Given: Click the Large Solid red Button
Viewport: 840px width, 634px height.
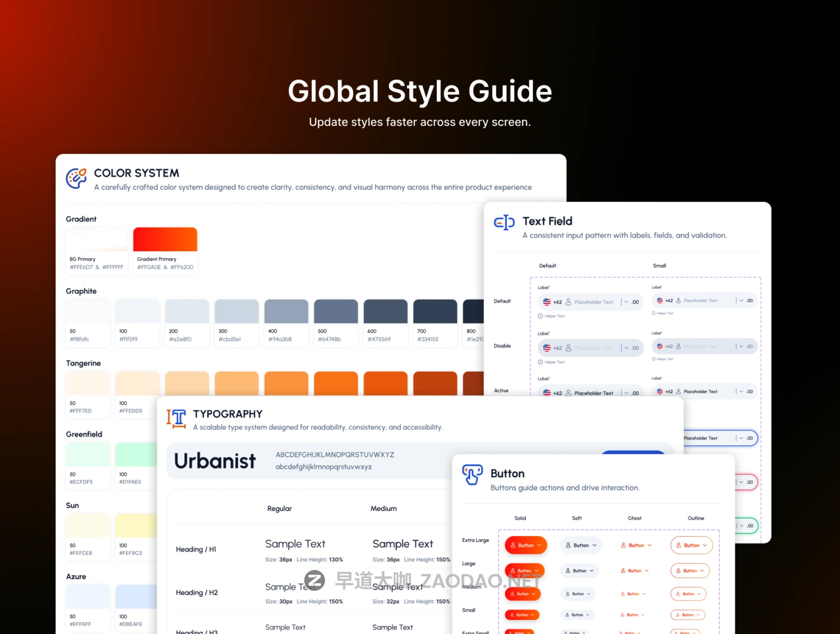Looking at the screenshot, I should (x=525, y=571).
